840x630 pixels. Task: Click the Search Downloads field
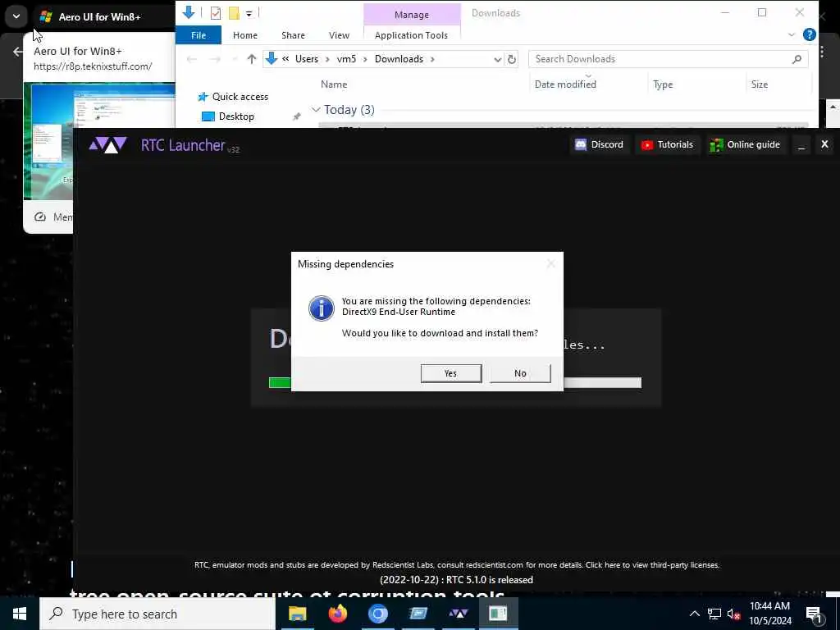(x=668, y=59)
